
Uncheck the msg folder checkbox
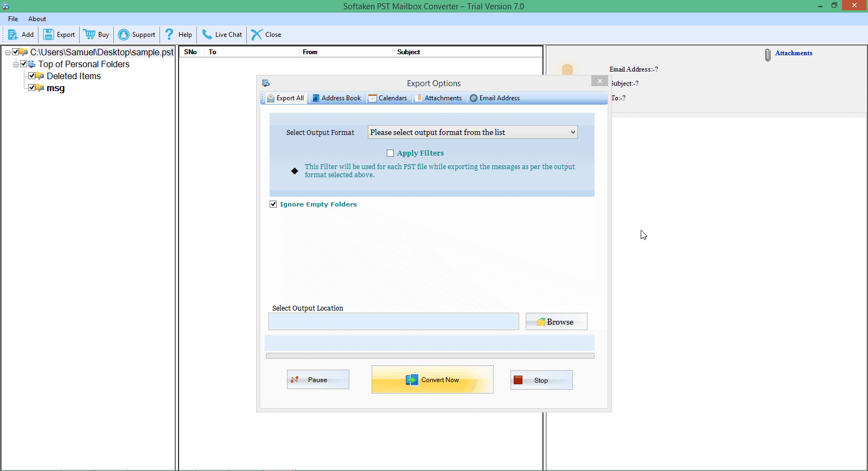[x=32, y=88]
